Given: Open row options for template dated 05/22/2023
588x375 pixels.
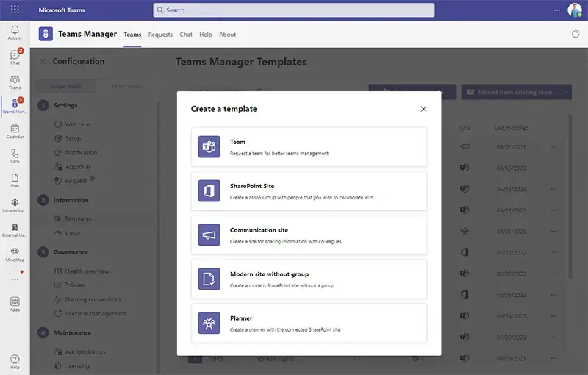Looking at the screenshot, I should [554, 210].
